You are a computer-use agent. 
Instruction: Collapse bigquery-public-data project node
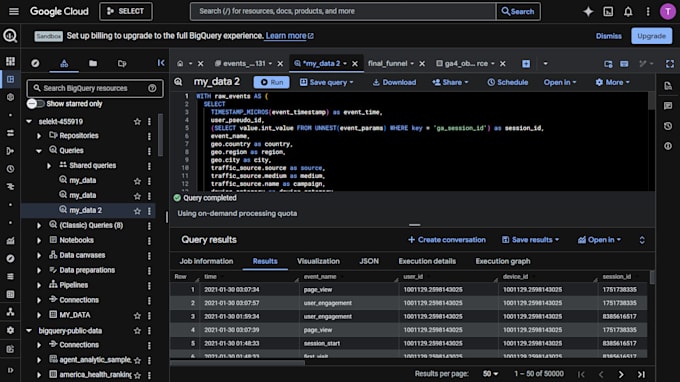click(29, 331)
